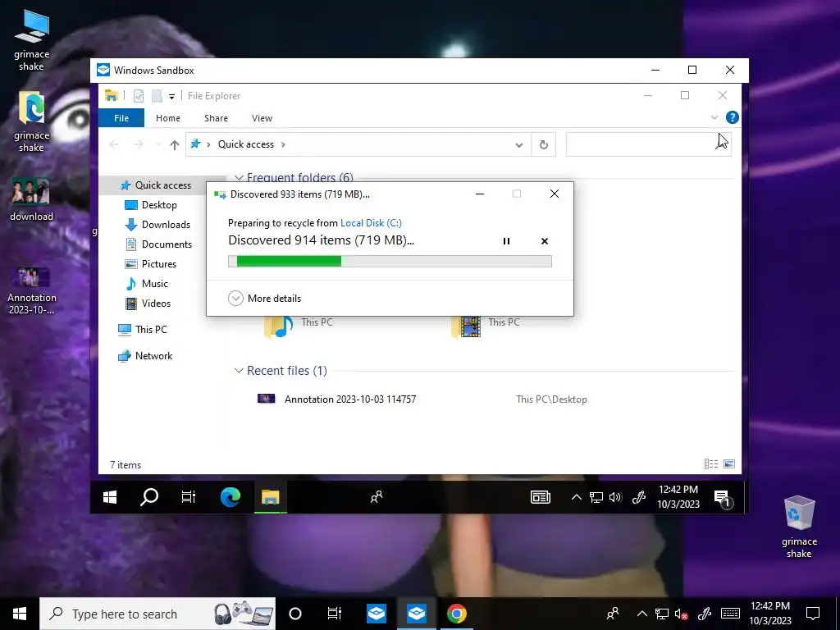Open the grimace shake Edge shortcut icon
The image size is (840, 630).
point(32,122)
